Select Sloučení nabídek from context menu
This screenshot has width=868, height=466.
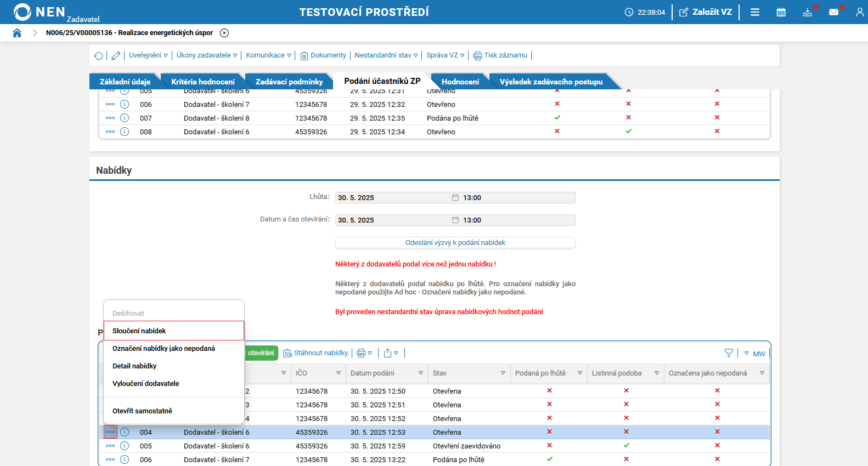click(139, 331)
